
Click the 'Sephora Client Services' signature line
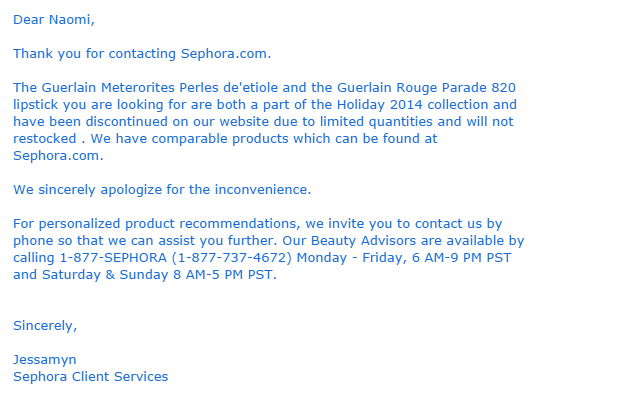click(x=91, y=377)
